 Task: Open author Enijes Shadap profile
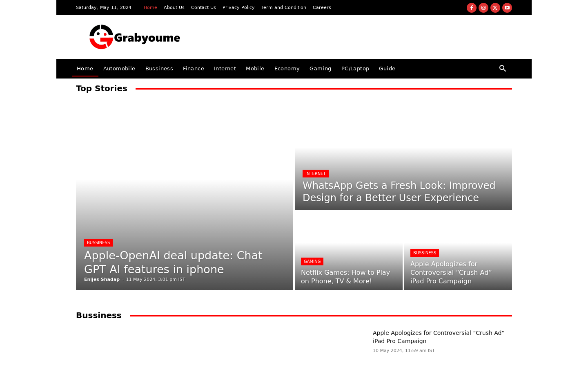pyautogui.click(x=102, y=280)
